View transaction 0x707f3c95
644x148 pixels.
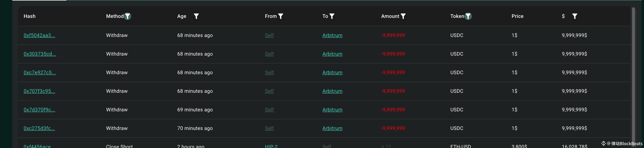pyautogui.click(x=39, y=91)
